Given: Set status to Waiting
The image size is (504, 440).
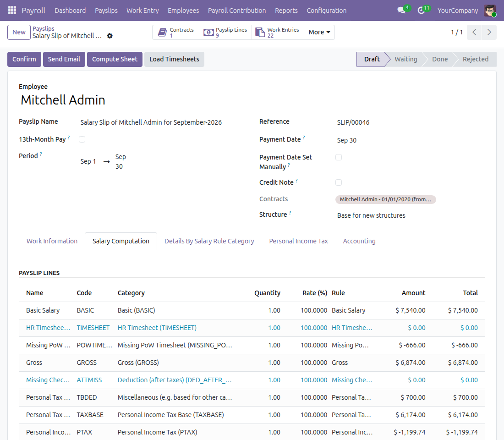Looking at the screenshot, I should (x=405, y=59).
